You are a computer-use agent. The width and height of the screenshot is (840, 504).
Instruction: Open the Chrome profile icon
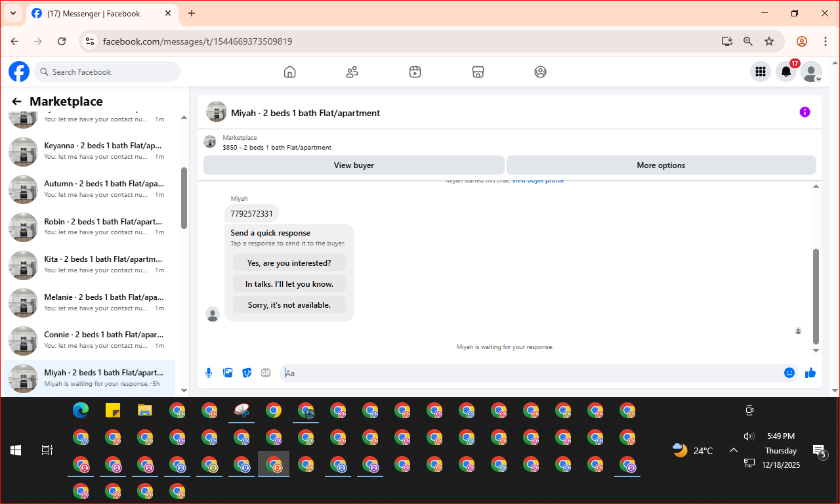[802, 41]
